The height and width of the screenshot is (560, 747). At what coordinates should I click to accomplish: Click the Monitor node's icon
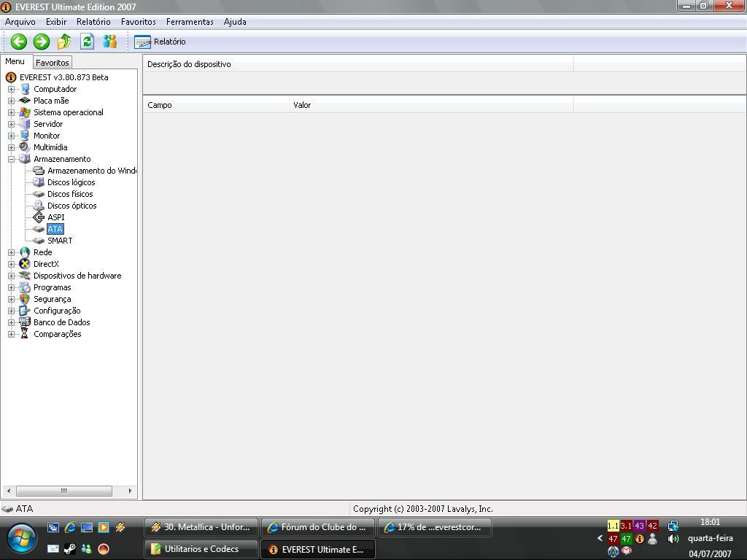coord(25,136)
